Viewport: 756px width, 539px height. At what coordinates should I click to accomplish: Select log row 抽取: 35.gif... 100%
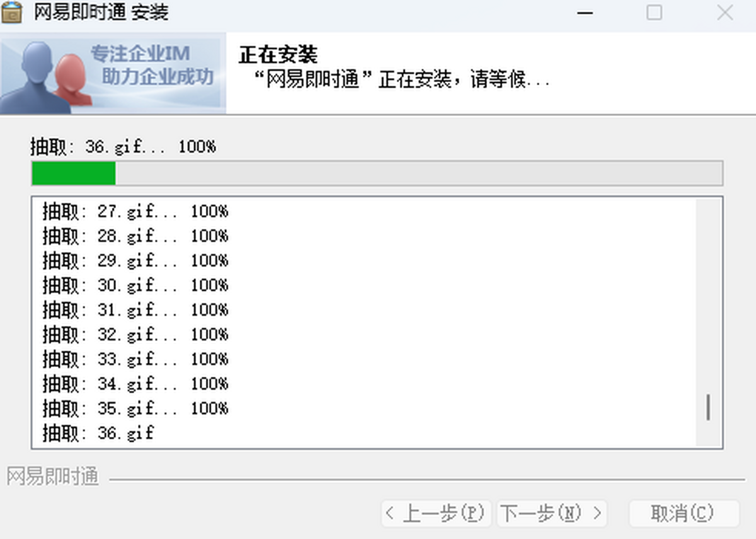click(x=135, y=408)
